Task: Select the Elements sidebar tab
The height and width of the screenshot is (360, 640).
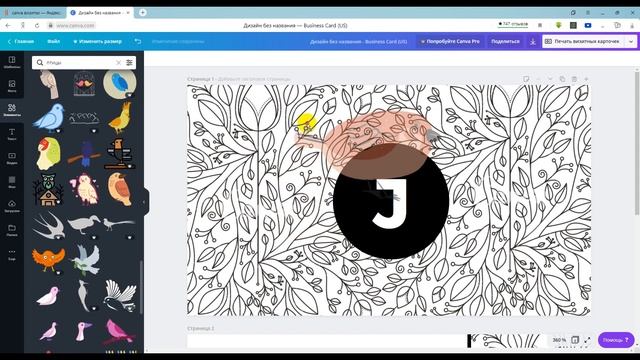Action: (12, 110)
